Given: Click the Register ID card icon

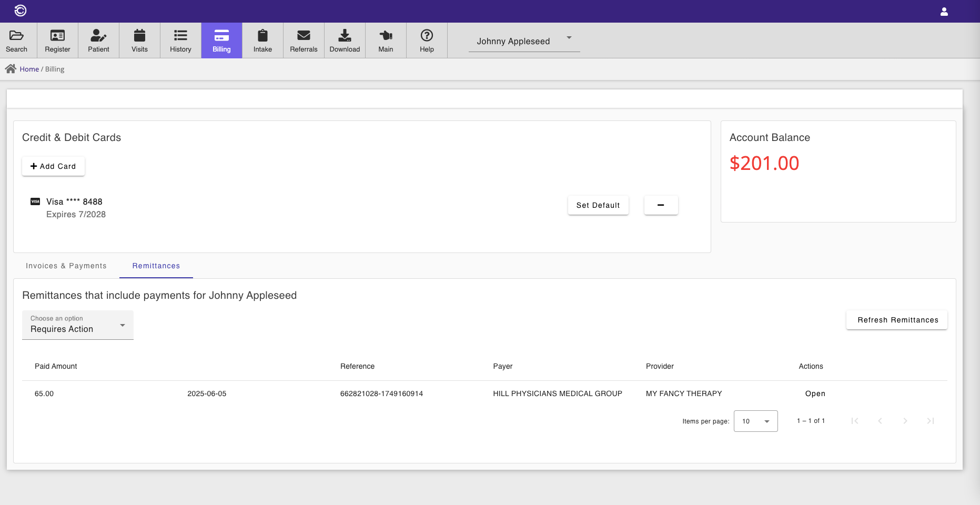Looking at the screenshot, I should (x=57, y=36).
